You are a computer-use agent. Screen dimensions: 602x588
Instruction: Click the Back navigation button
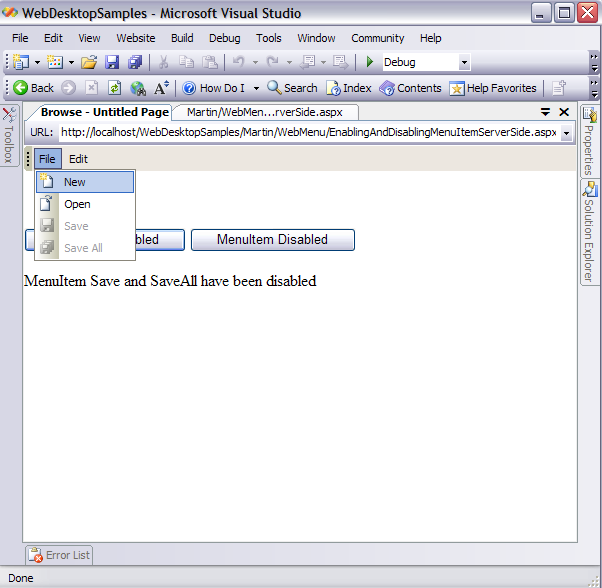tap(33, 88)
